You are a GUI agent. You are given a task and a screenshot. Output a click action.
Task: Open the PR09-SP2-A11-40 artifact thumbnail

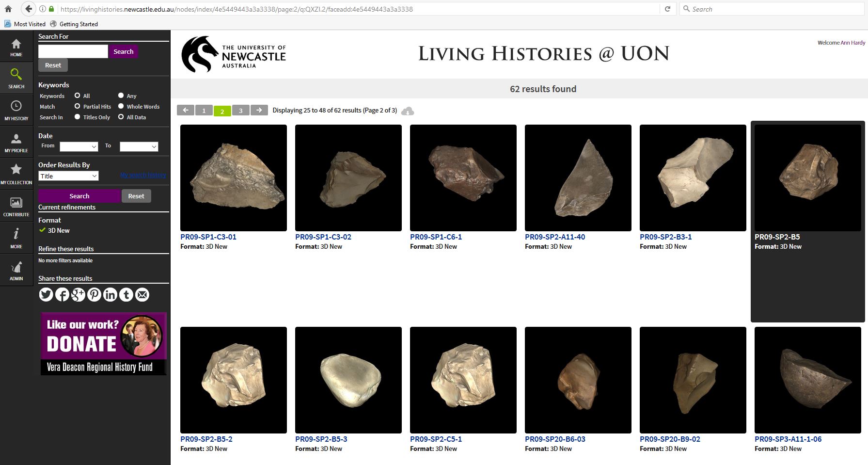point(578,178)
